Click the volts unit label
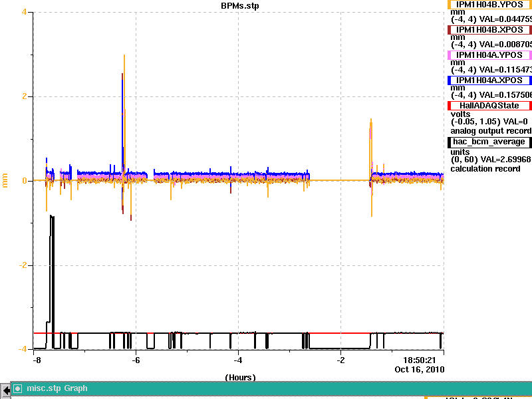532x399 pixels. [x=460, y=114]
